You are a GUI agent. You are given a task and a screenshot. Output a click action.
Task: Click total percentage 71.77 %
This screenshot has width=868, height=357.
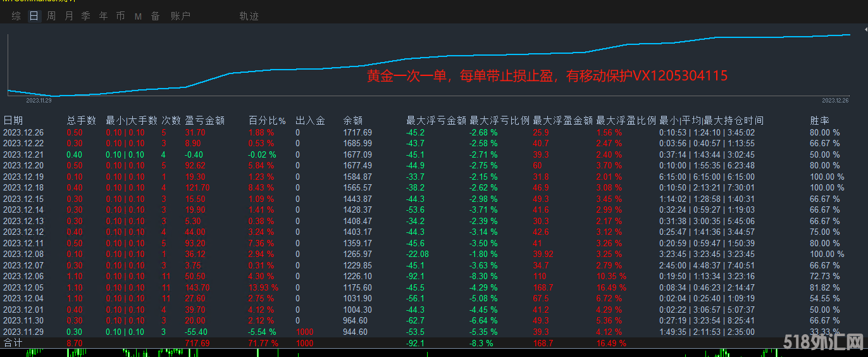click(x=263, y=343)
